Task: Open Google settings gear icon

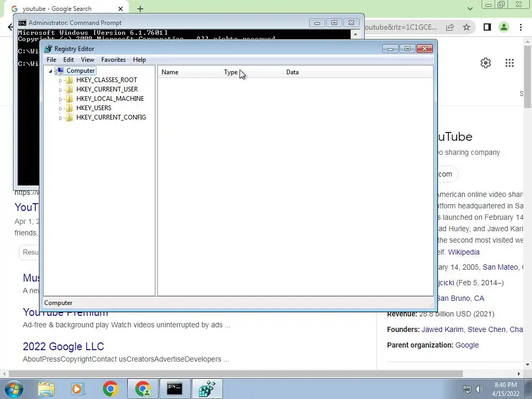Action: [486, 63]
